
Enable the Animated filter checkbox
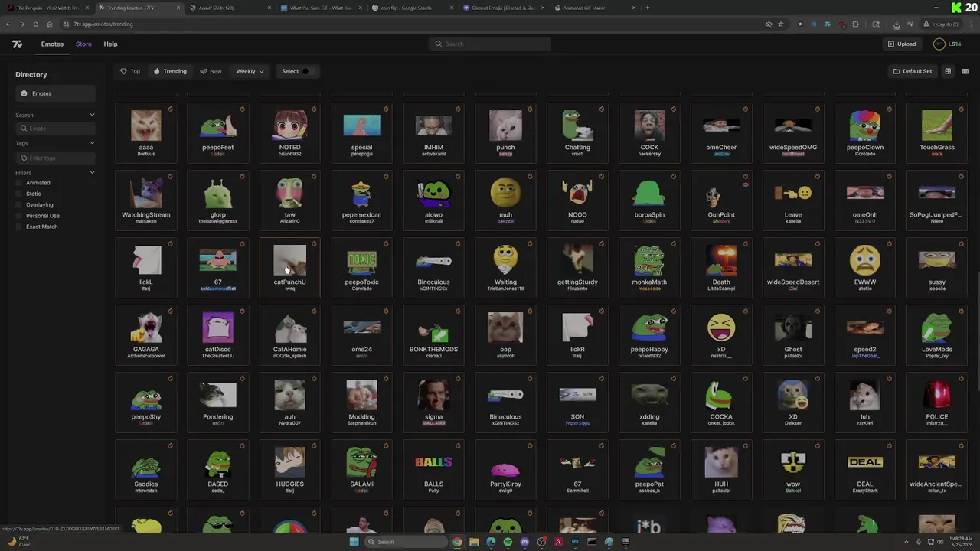point(21,183)
